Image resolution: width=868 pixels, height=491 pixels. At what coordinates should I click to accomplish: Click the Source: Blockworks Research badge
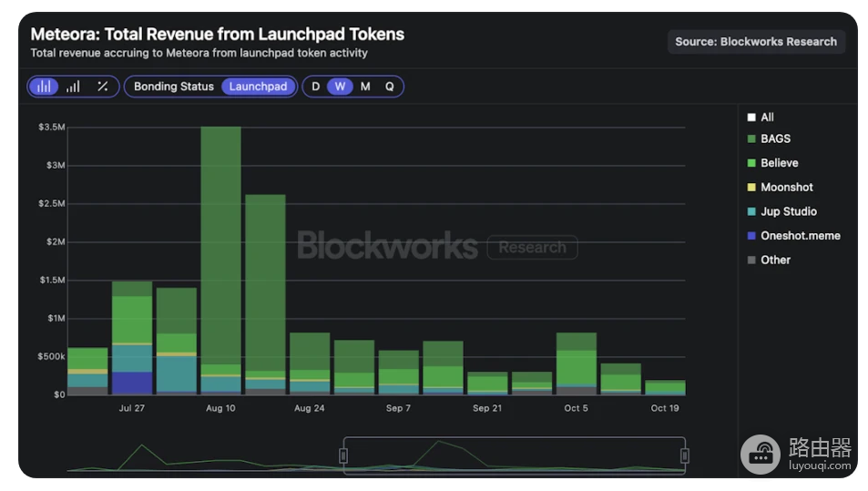coord(756,42)
